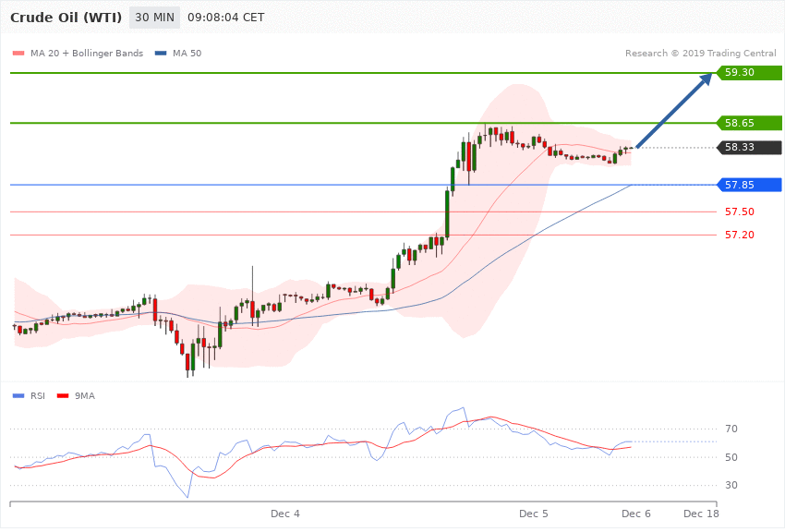Select the 30 MIN timeframe badge

tap(155, 18)
